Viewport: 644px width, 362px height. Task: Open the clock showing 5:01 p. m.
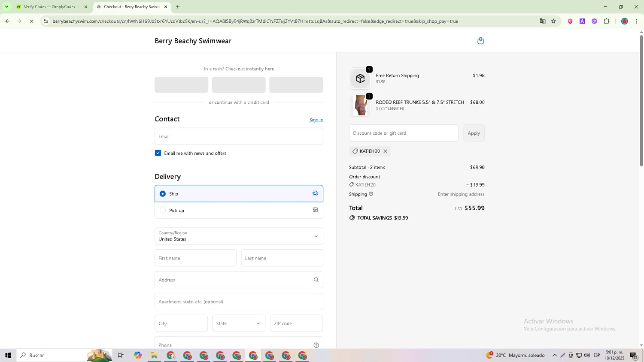[x=614, y=355]
